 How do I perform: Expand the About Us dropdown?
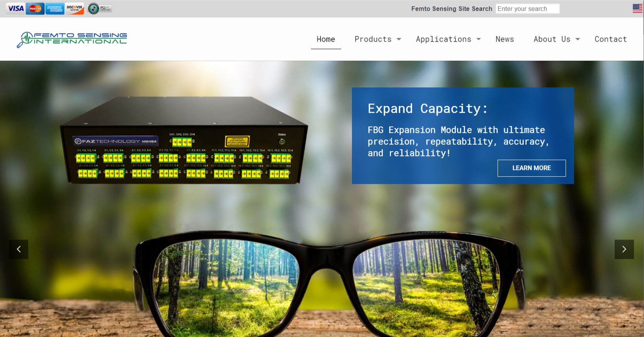(x=556, y=39)
